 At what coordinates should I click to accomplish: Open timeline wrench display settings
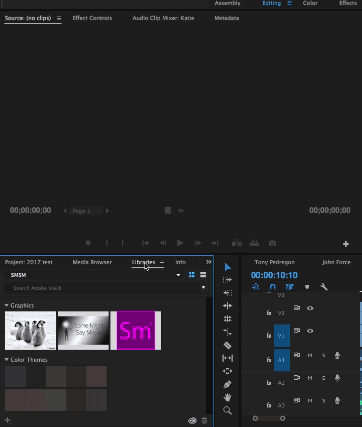pos(324,287)
